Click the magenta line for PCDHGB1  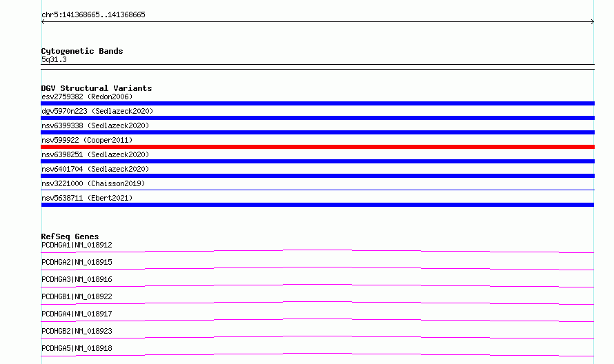click(x=317, y=303)
